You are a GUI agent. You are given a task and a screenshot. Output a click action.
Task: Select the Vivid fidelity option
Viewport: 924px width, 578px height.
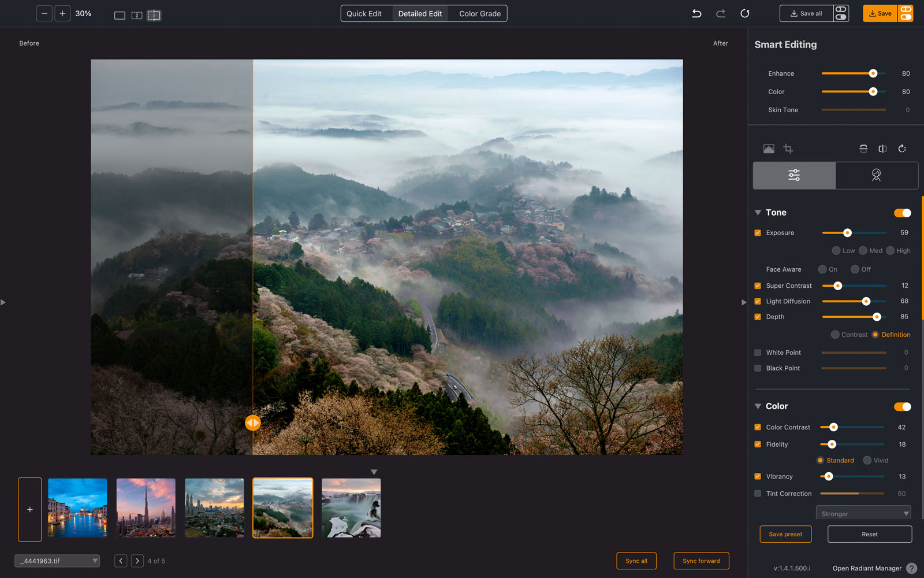tap(866, 460)
